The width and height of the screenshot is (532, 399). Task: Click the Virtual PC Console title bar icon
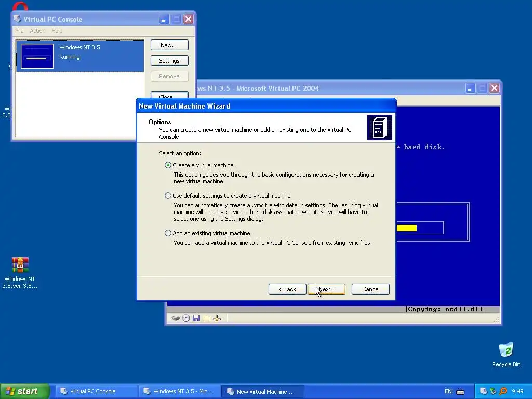[17, 19]
